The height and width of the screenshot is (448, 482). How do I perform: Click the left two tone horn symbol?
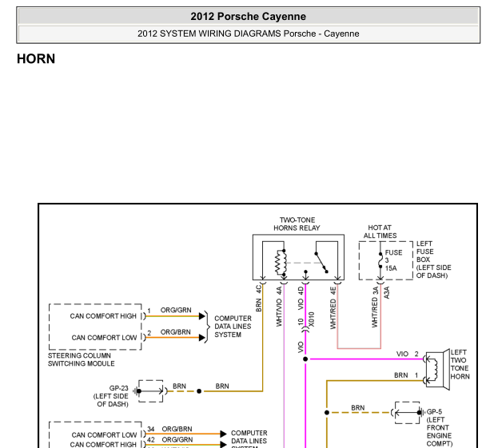(438, 370)
